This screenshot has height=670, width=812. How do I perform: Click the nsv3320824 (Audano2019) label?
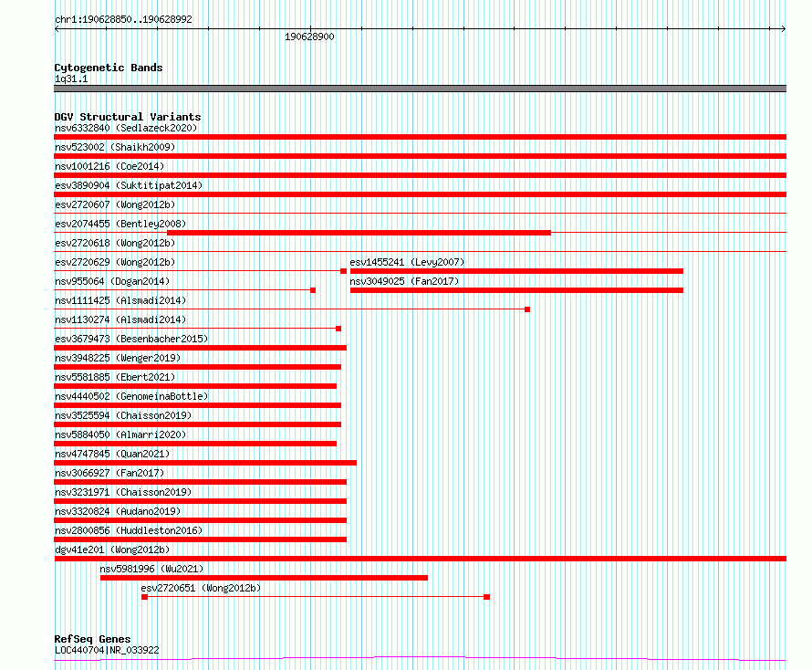point(118,511)
